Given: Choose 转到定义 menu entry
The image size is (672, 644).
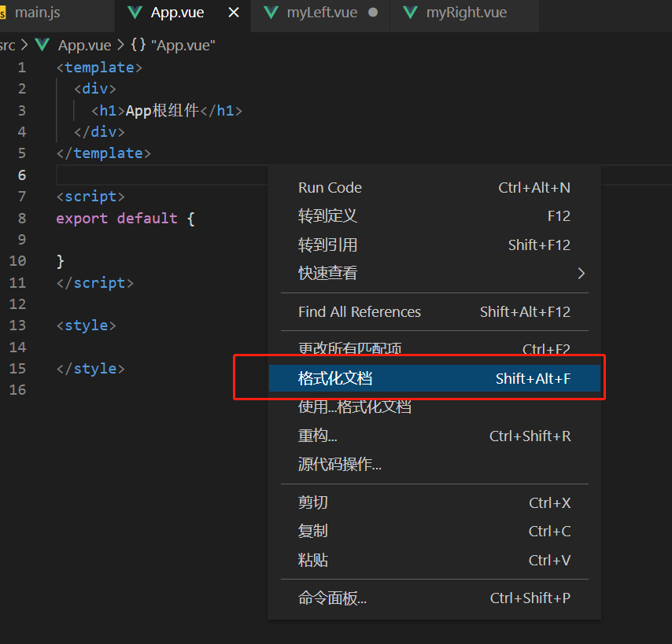Looking at the screenshot, I should pos(434,215).
